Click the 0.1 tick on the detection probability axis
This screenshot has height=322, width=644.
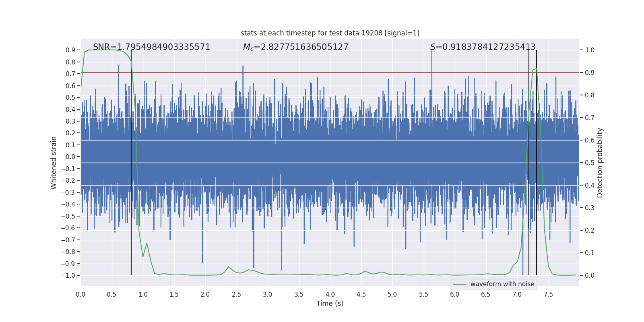click(x=590, y=253)
